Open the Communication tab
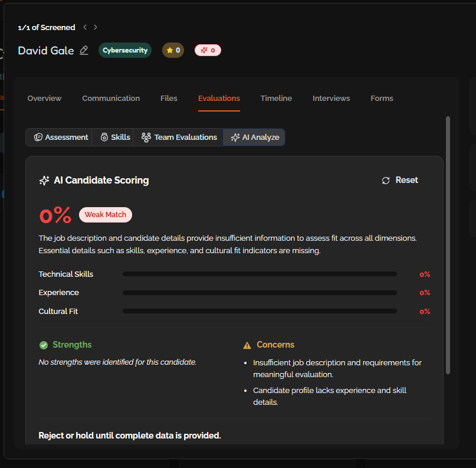 (x=111, y=99)
